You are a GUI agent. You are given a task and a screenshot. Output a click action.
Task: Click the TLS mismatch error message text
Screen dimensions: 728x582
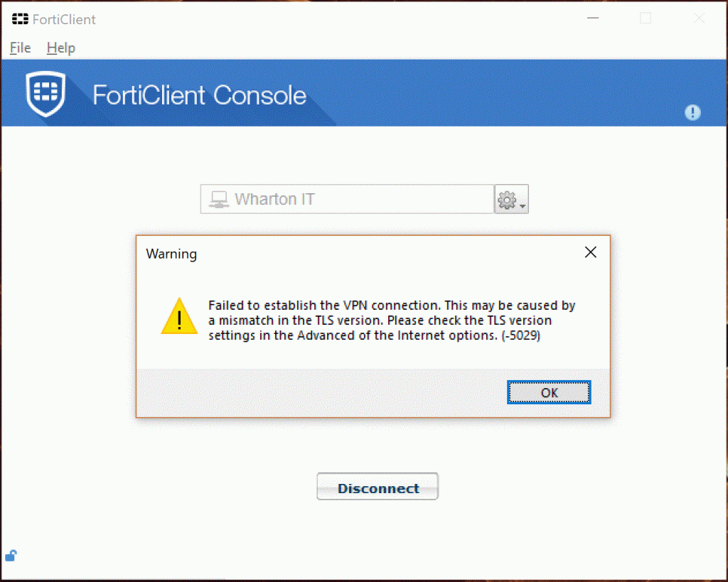(391, 320)
